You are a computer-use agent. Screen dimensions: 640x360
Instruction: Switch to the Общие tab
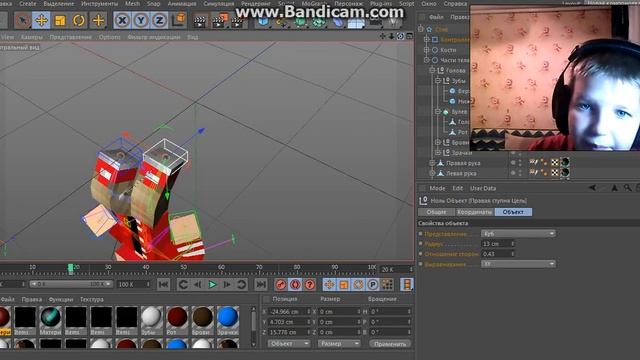(436, 212)
